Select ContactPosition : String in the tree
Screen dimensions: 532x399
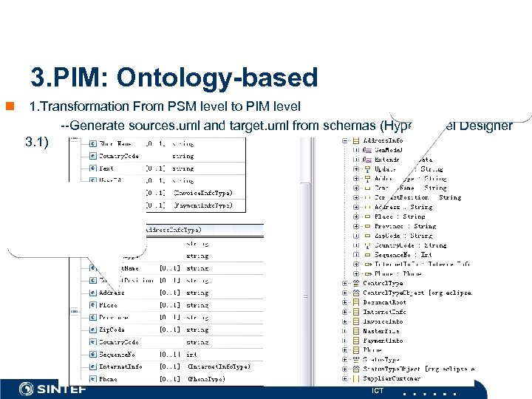coord(418,197)
